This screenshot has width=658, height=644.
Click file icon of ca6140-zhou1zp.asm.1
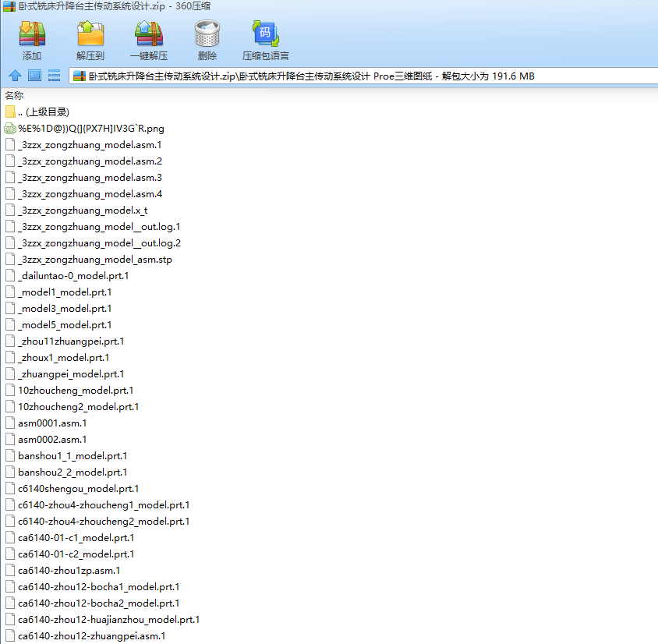pyautogui.click(x=10, y=570)
